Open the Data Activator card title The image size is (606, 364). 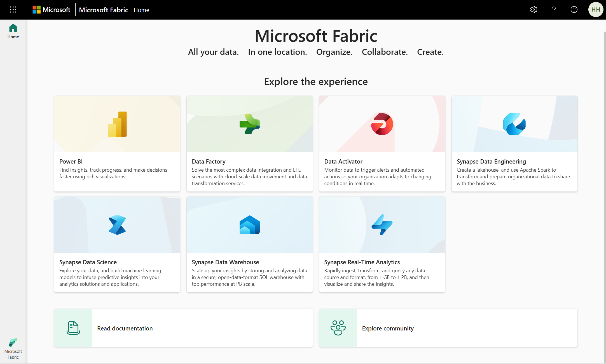(343, 162)
